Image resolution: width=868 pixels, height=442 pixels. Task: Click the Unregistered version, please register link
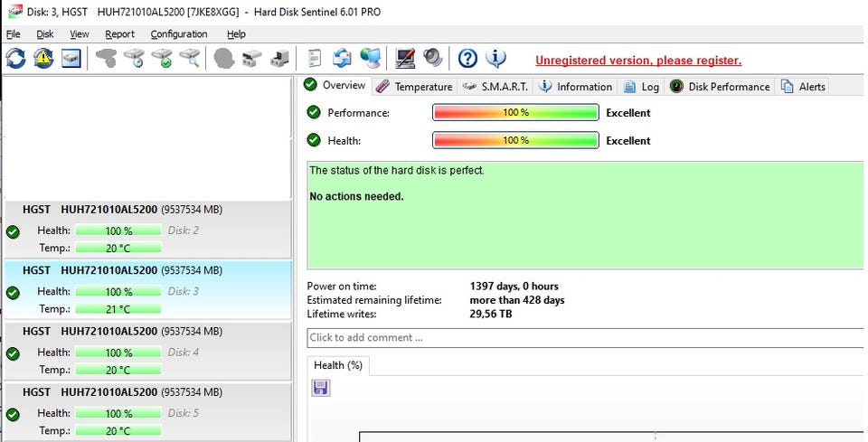(x=638, y=61)
